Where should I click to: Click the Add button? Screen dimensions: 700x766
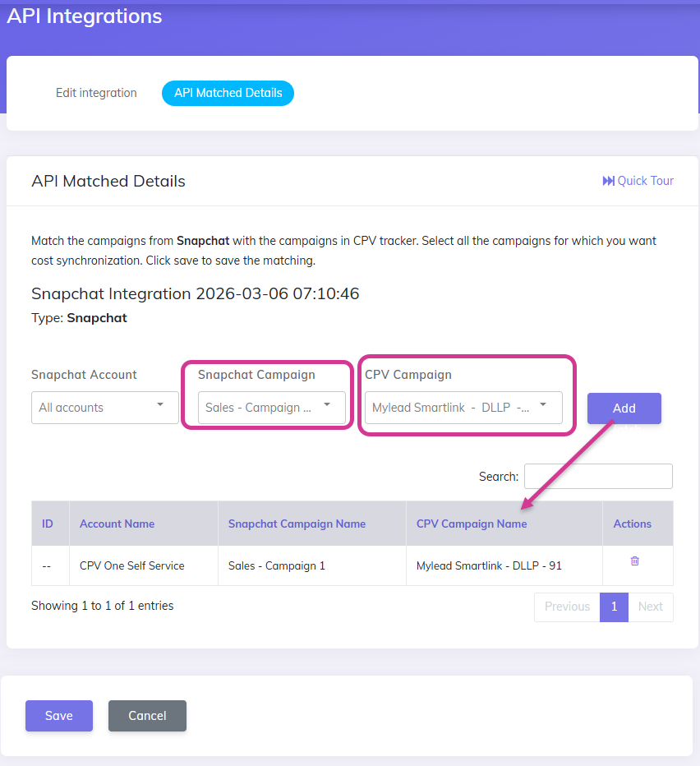click(624, 408)
